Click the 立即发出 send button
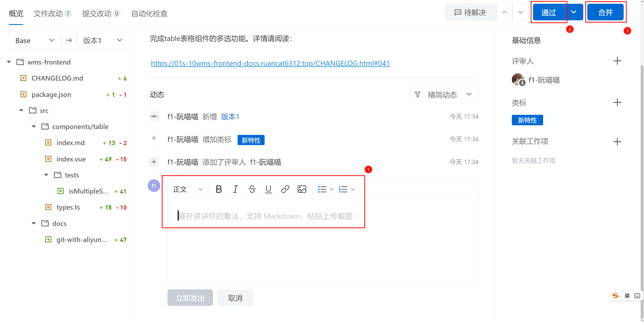644x322 pixels. click(x=190, y=298)
